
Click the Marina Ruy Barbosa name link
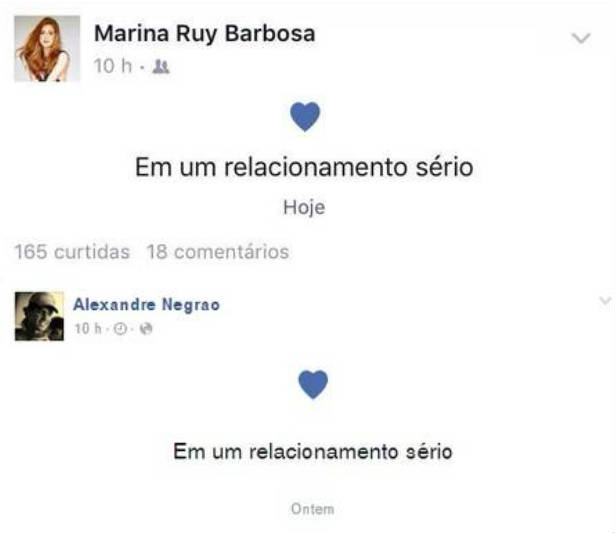pos(205,34)
